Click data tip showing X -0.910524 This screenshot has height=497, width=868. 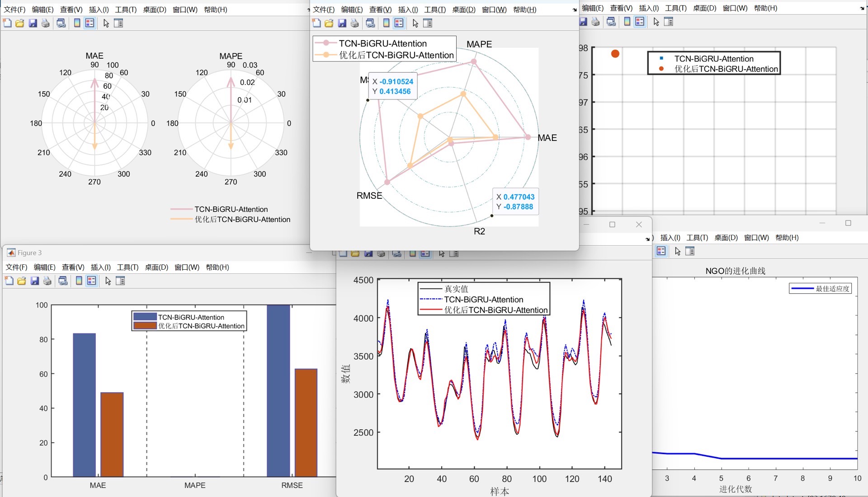tap(392, 86)
